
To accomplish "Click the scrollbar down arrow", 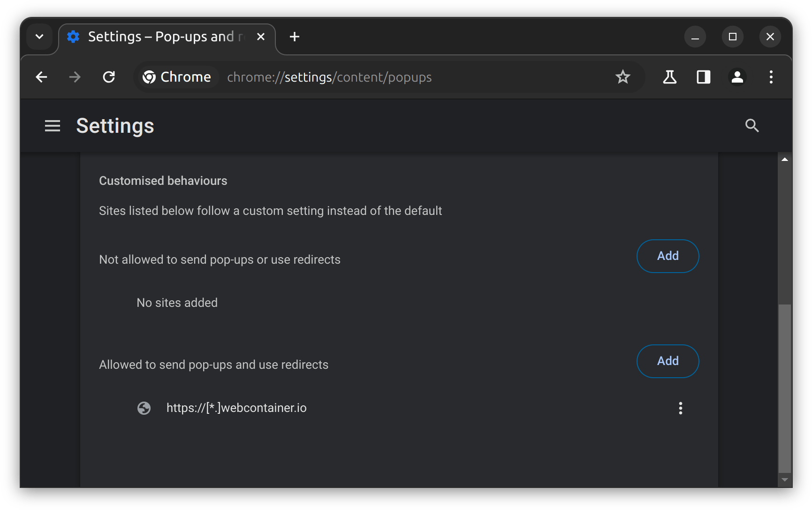I will [784, 480].
